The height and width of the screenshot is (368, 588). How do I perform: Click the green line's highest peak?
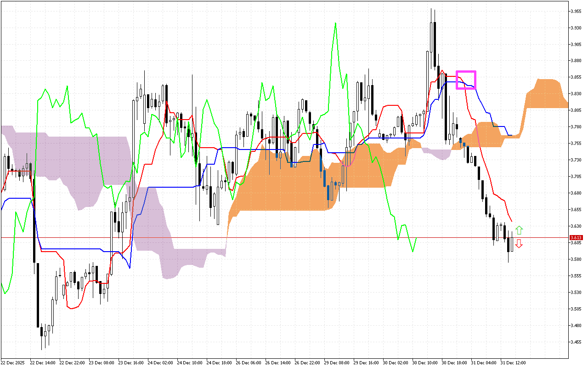click(335, 23)
